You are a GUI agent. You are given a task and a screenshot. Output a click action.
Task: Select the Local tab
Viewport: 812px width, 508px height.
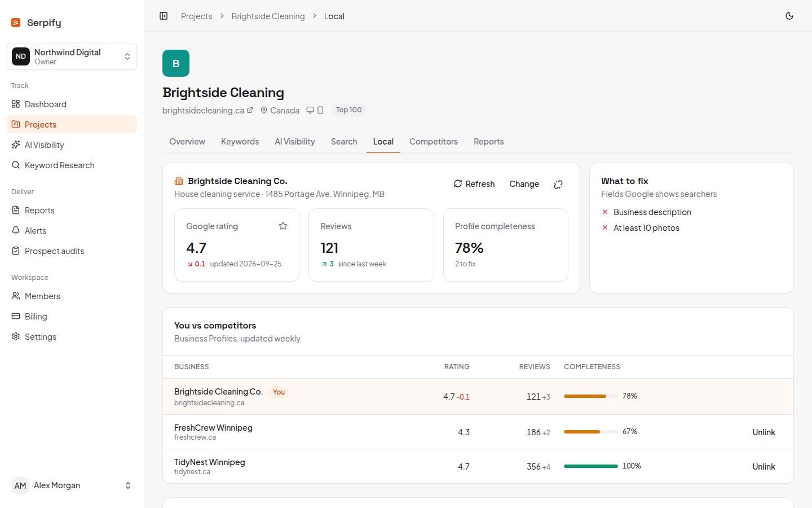click(383, 142)
